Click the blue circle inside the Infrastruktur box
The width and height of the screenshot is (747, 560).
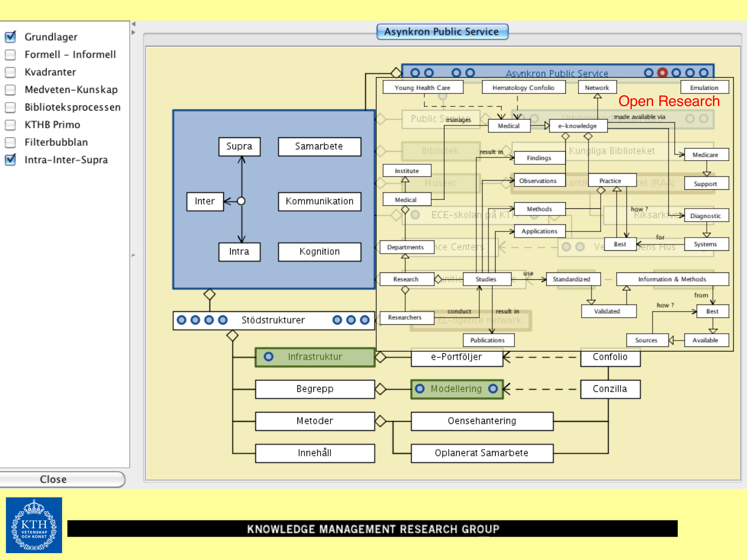click(x=268, y=356)
